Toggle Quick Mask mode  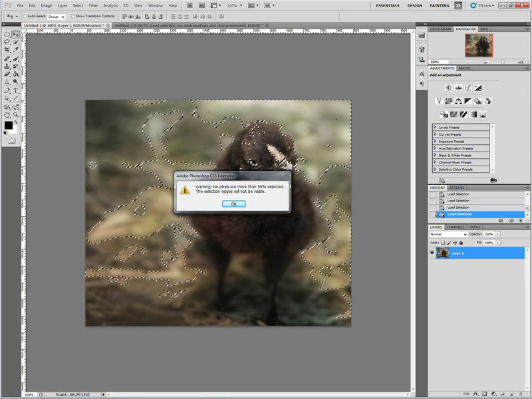[11, 140]
